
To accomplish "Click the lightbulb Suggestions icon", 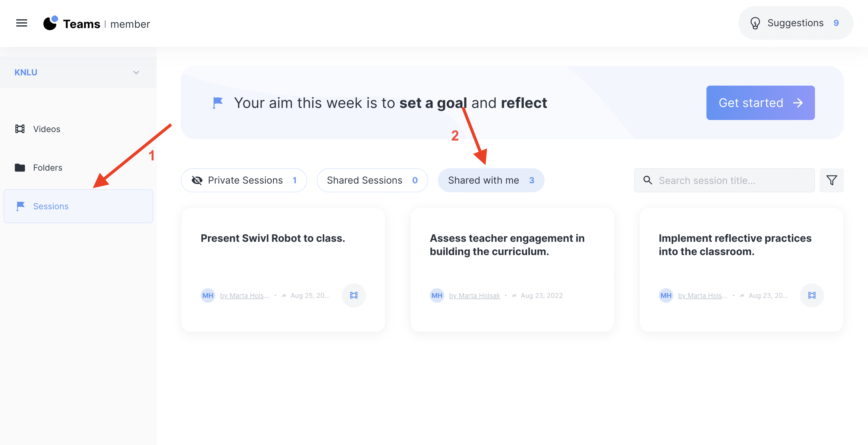I will click(755, 23).
